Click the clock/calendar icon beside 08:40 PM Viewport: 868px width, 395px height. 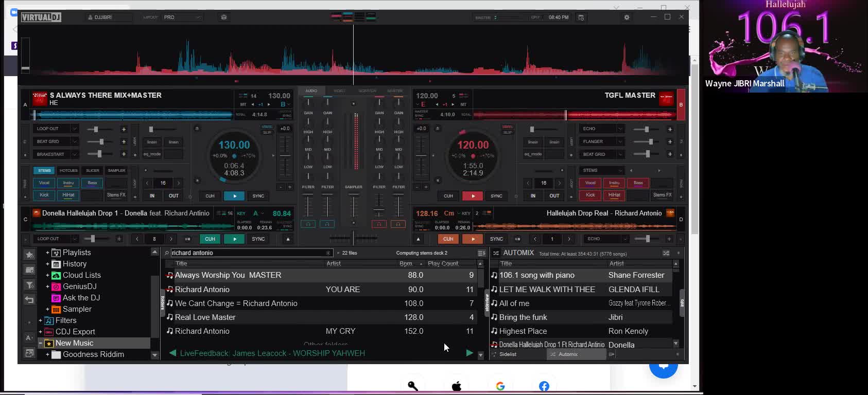581,17
